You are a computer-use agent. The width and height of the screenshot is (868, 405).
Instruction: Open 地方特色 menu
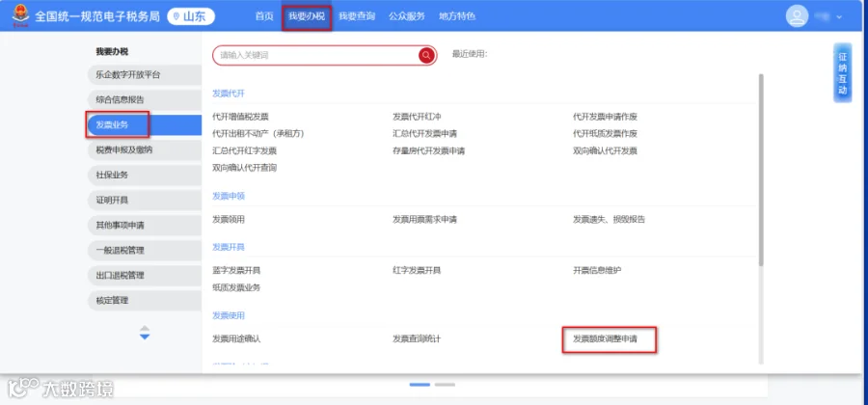tap(457, 16)
